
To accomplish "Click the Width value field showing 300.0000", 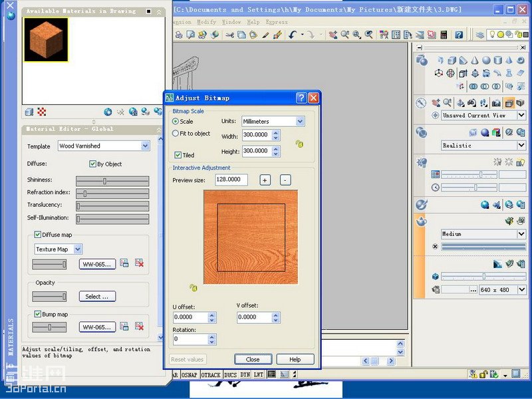I will click(257, 135).
